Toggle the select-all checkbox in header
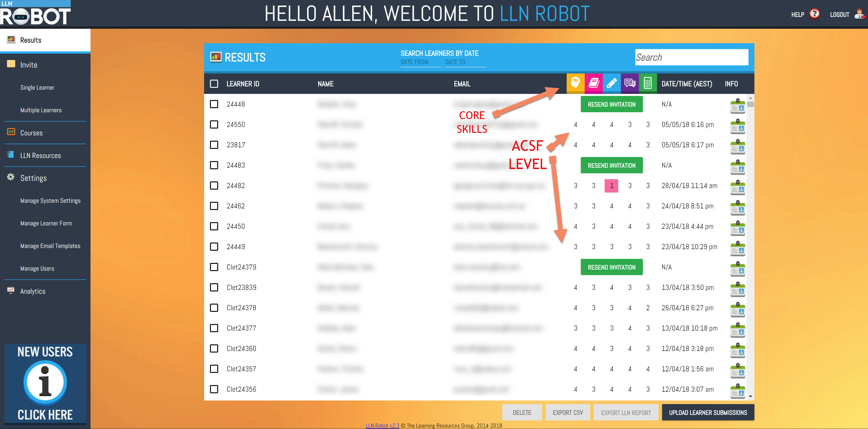Screen dimensions: 868x429 (214, 83)
